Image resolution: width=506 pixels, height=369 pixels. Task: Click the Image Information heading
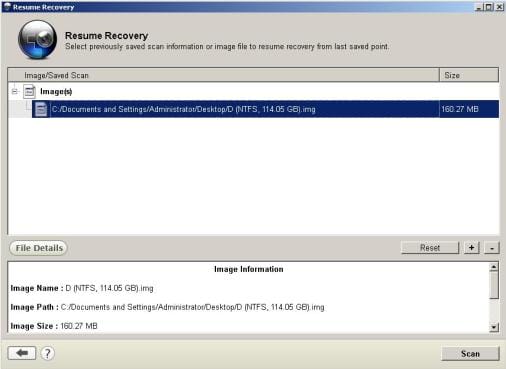(x=249, y=269)
